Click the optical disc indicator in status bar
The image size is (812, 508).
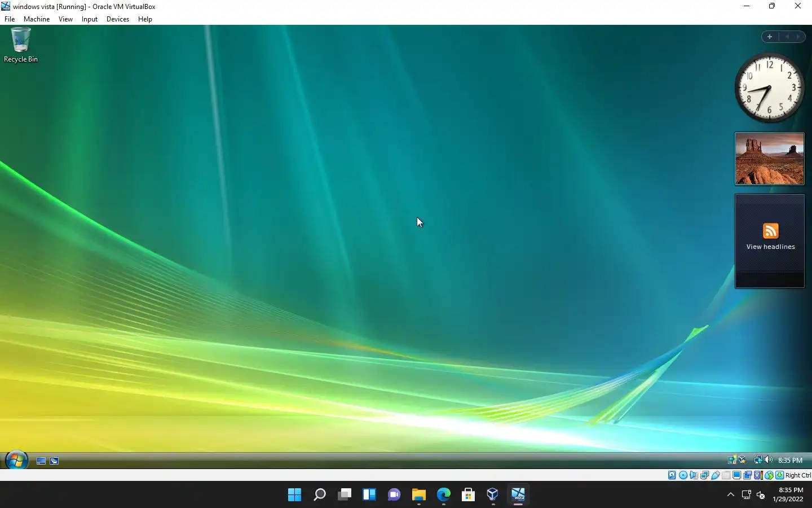click(x=683, y=475)
